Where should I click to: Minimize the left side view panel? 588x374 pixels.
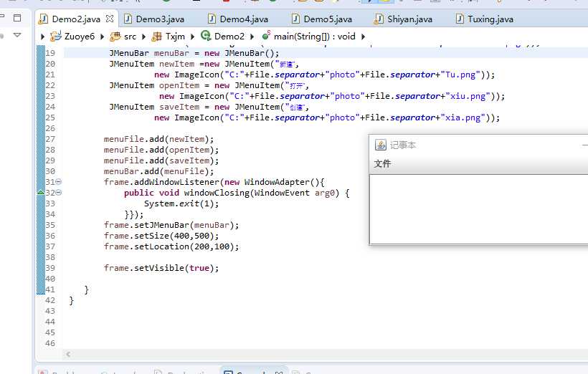[2, 16]
